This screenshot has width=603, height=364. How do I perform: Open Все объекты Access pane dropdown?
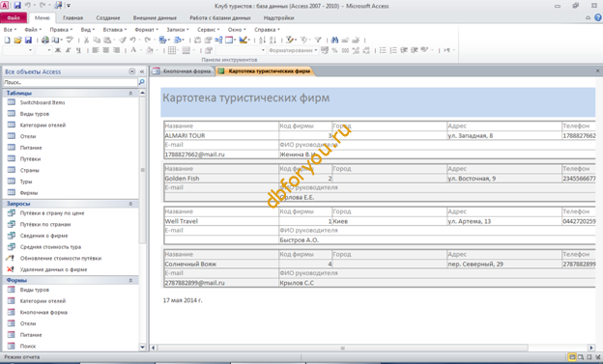(131, 71)
